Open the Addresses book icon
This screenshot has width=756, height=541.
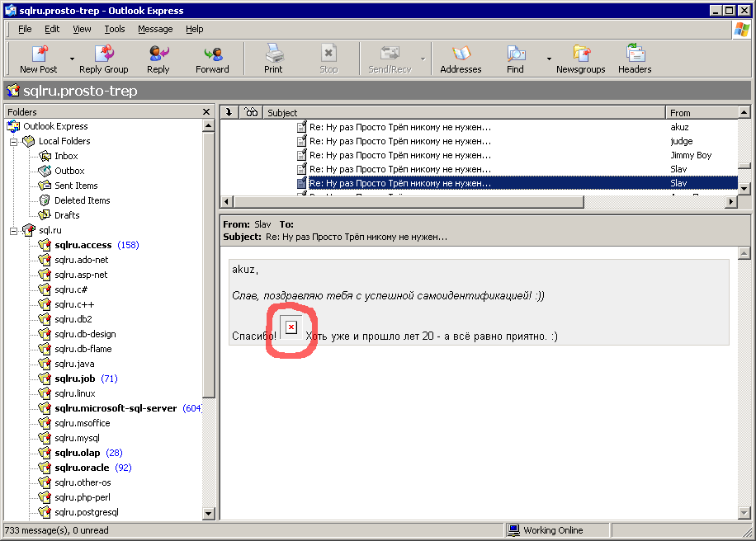point(461,54)
